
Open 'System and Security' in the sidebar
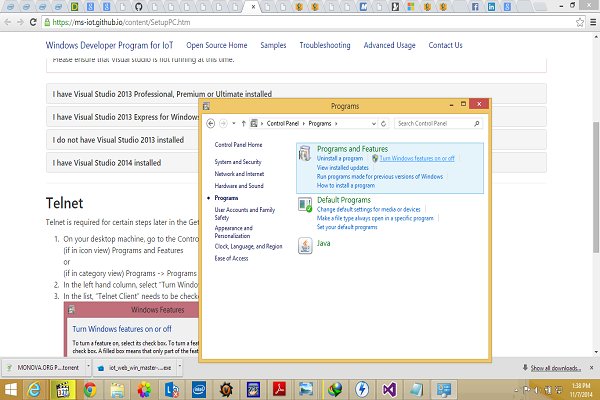point(238,162)
